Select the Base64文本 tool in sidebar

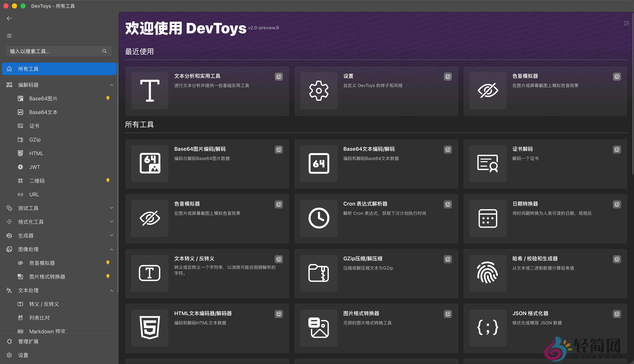tap(43, 112)
